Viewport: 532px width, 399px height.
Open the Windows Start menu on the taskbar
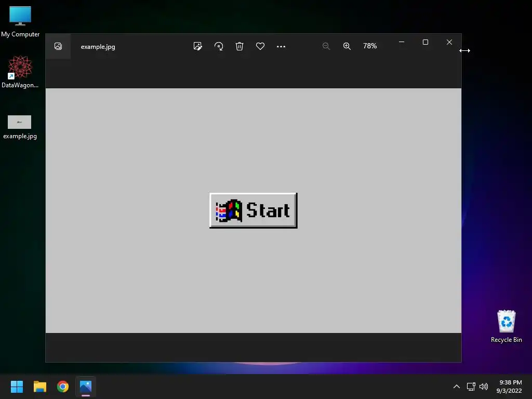[x=17, y=387]
